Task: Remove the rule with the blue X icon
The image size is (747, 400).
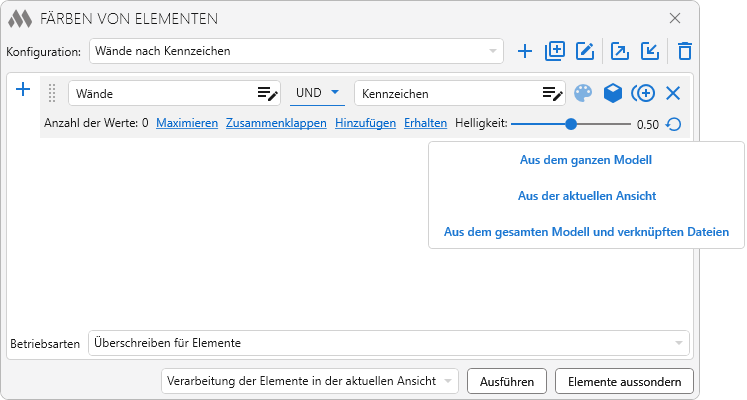Action: pyautogui.click(x=673, y=93)
